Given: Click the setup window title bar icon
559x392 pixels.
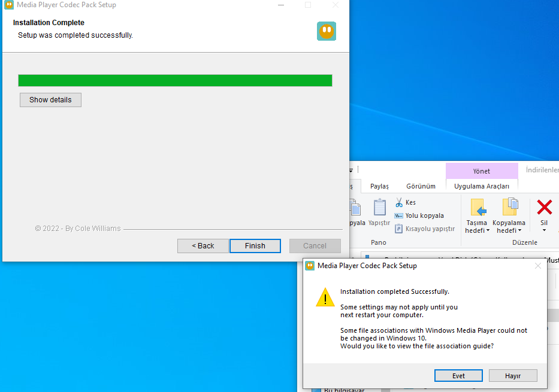Looking at the screenshot, I should 9,5.
